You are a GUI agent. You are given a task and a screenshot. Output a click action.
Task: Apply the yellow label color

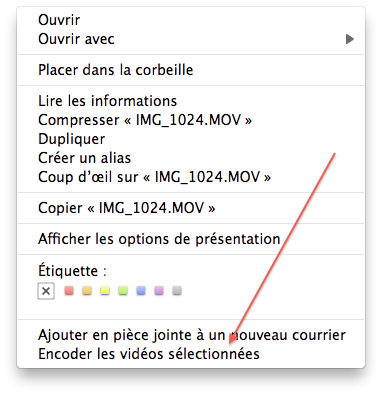[x=105, y=290]
